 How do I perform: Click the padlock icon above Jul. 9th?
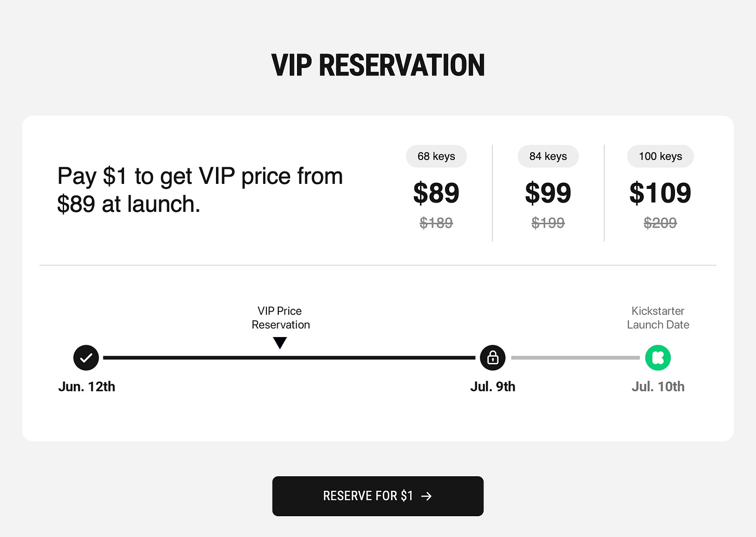pos(493,358)
